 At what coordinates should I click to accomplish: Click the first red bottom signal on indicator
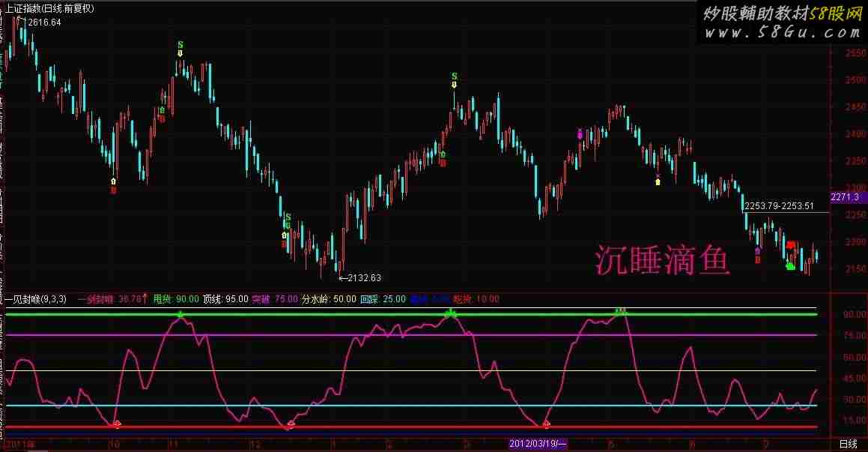(116, 424)
